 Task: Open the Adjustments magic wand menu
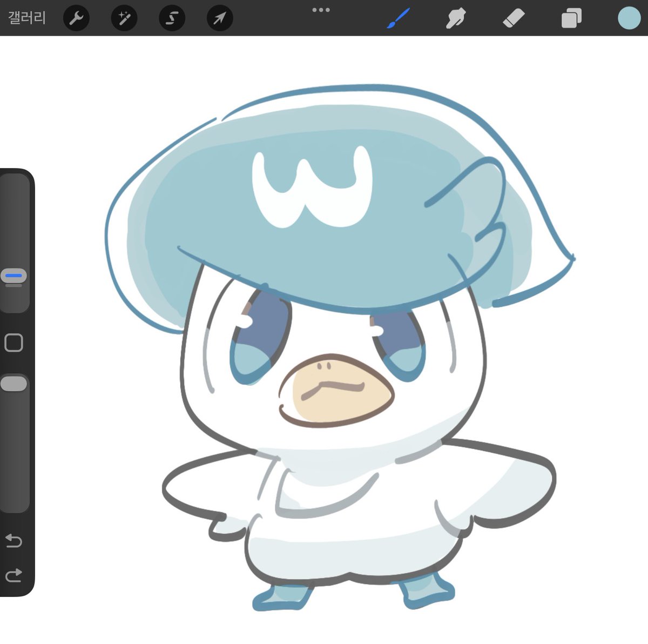tap(124, 18)
